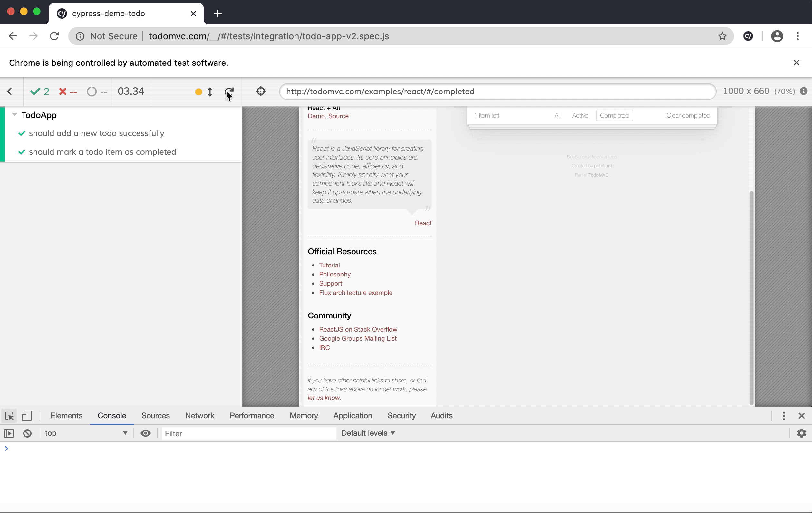Click the Cypress rerun tests icon
This screenshot has height=513, width=812.
(x=229, y=92)
